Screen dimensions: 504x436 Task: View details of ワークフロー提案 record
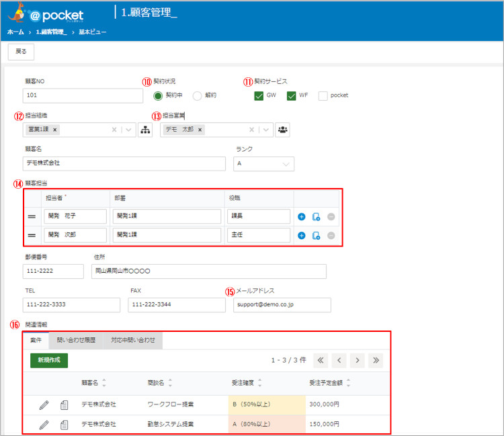point(65,405)
